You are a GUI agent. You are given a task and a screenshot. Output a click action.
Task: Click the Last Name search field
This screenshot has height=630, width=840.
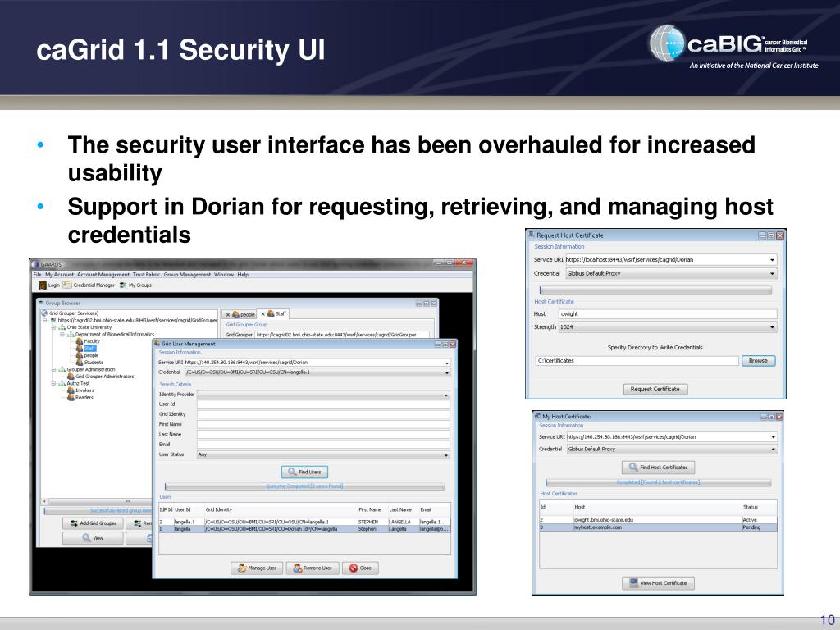[323, 435]
